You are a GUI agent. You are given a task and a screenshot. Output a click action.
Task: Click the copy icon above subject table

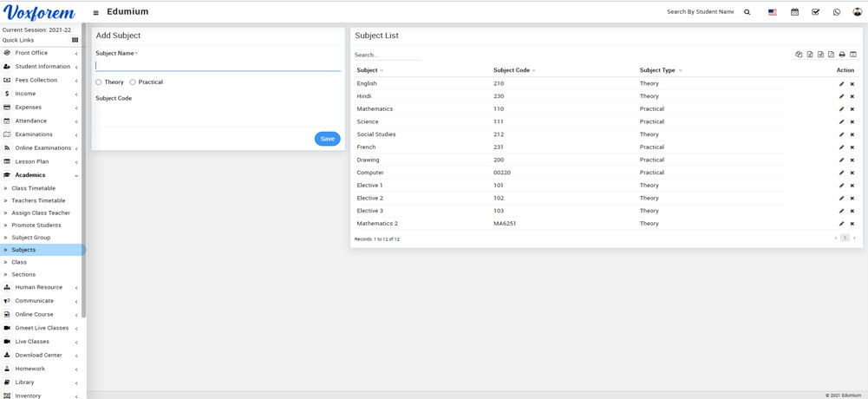[799, 55]
